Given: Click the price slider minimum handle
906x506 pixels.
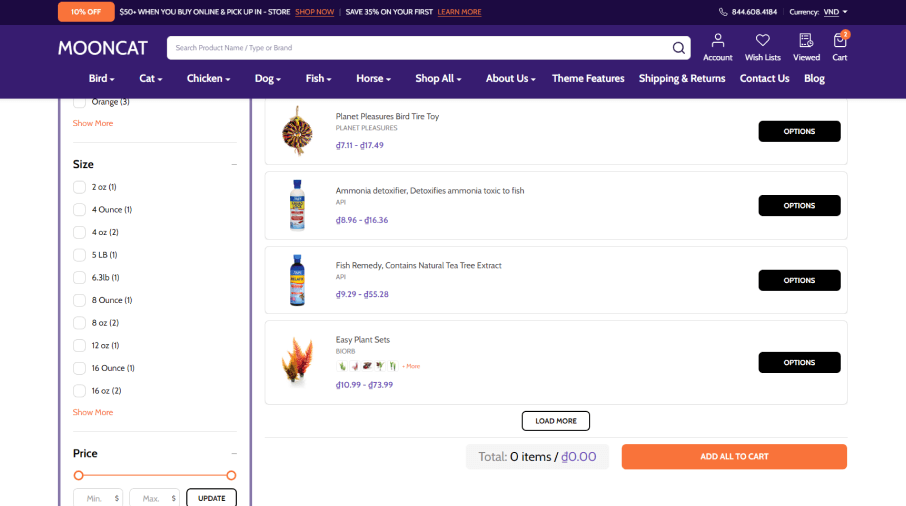Looking at the screenshot, I should click(79, 475).
